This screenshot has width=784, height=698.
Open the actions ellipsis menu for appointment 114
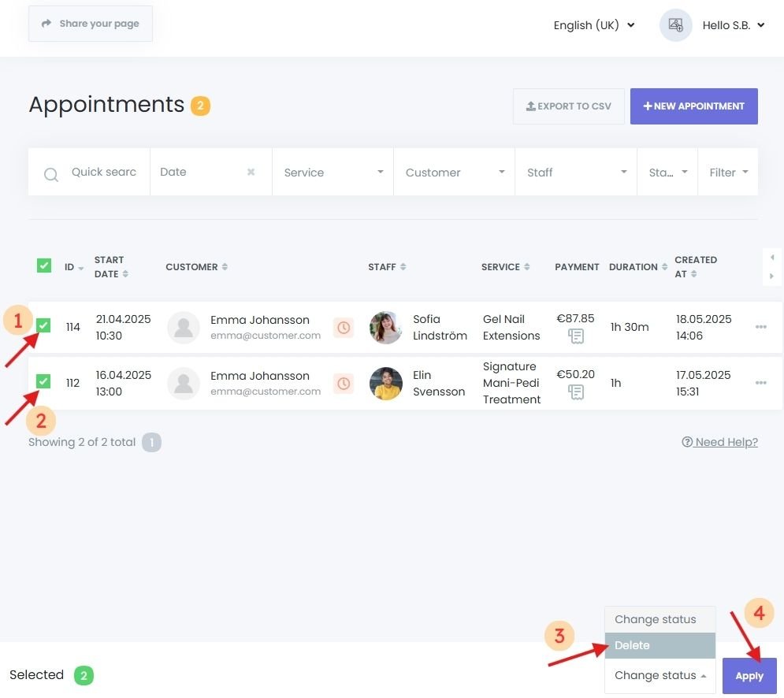pos(761,326)
